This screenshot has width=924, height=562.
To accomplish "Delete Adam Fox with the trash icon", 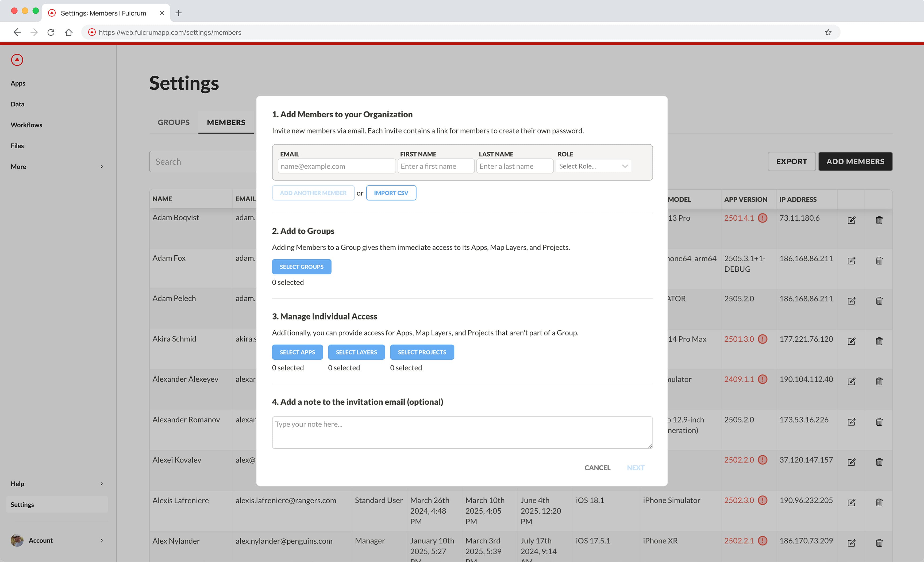I will point(879,260).
